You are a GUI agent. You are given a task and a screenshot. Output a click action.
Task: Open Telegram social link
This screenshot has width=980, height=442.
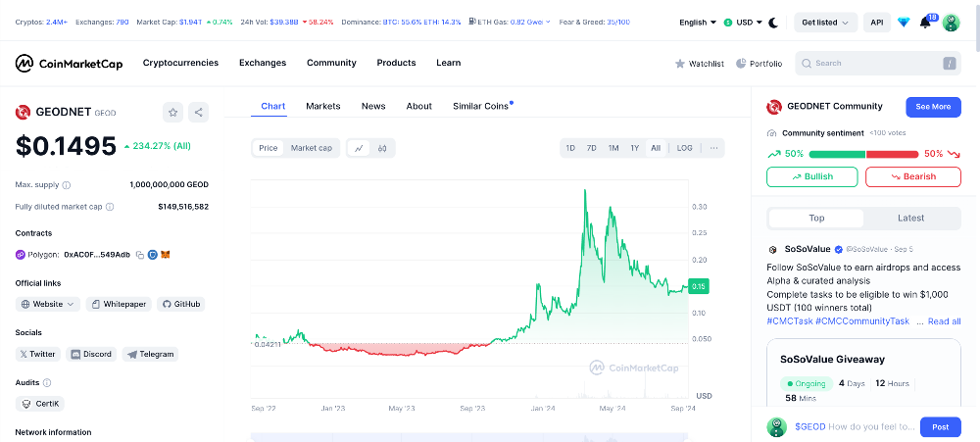coord(150,354)
